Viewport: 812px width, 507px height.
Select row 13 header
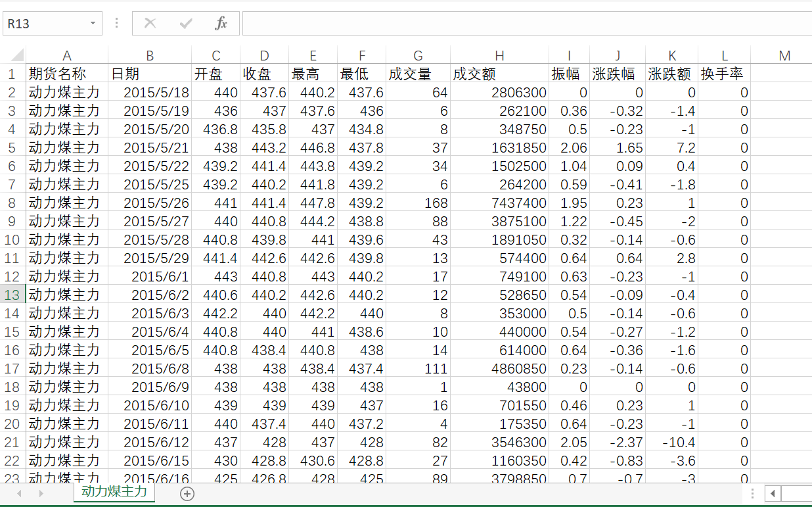pyautogui.click(x=12, y=295)
